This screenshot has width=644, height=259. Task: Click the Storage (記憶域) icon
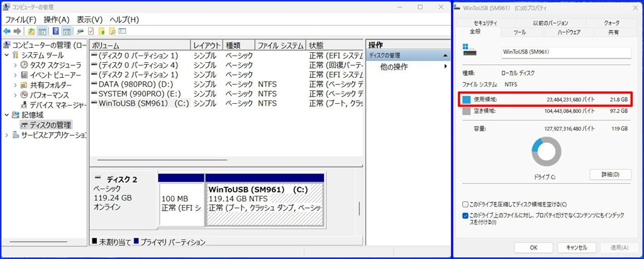pyautogui.click(x=16, y=114)
